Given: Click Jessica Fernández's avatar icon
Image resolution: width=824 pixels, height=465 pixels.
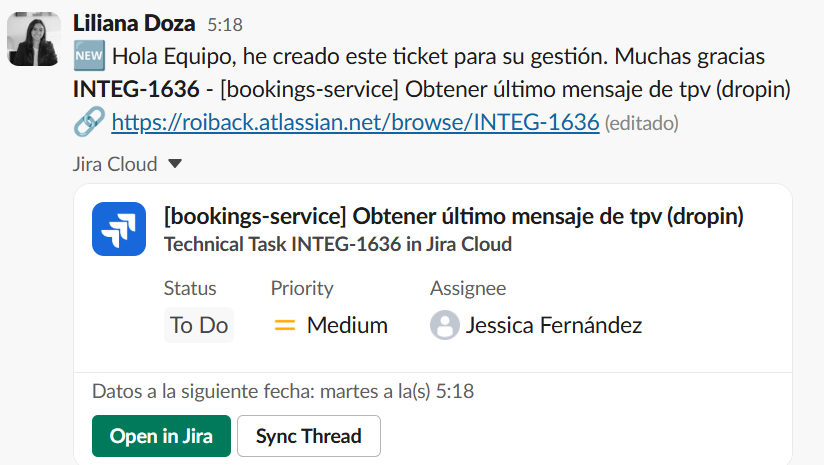Looking at the screenshot, I should (x=445, y=325).
